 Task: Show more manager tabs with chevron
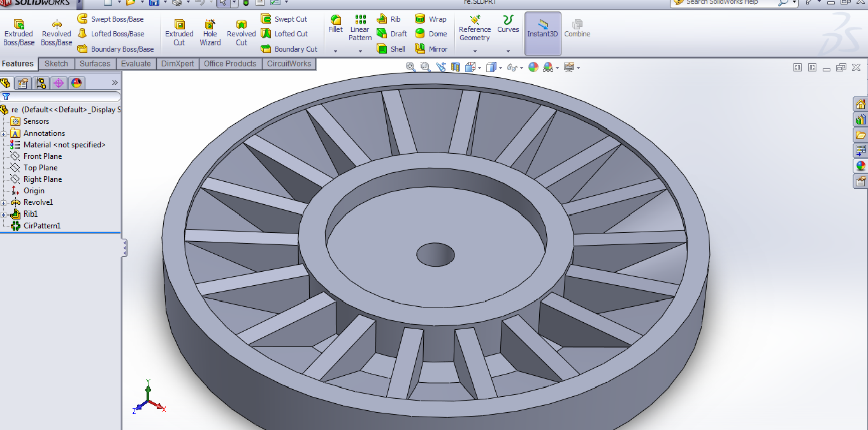point(115,83)
